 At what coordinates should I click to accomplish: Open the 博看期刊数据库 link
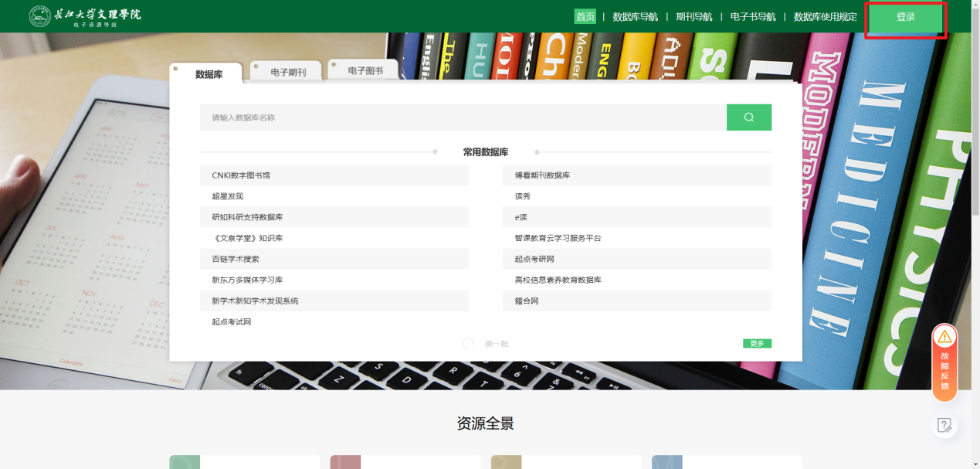(x=542, y=175)
